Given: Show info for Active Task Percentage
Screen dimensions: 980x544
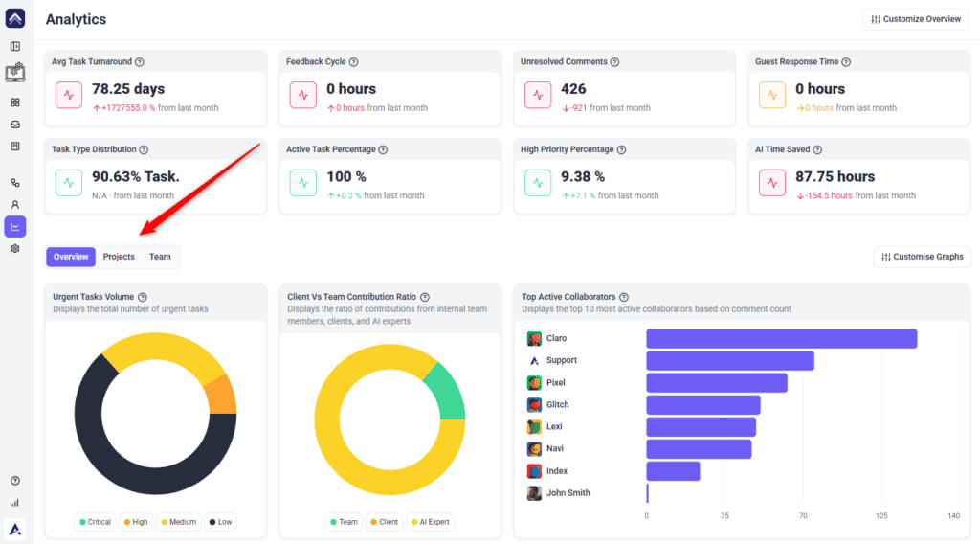Looking at the screenshot, I should 383,149.
